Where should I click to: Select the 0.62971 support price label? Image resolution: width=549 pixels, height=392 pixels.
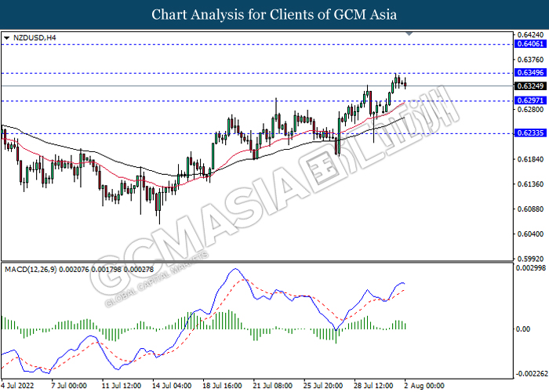[530, 101]
